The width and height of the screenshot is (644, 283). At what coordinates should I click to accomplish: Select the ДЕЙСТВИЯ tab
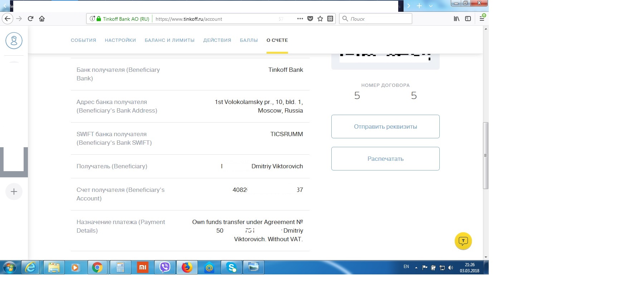click(217, 40)
